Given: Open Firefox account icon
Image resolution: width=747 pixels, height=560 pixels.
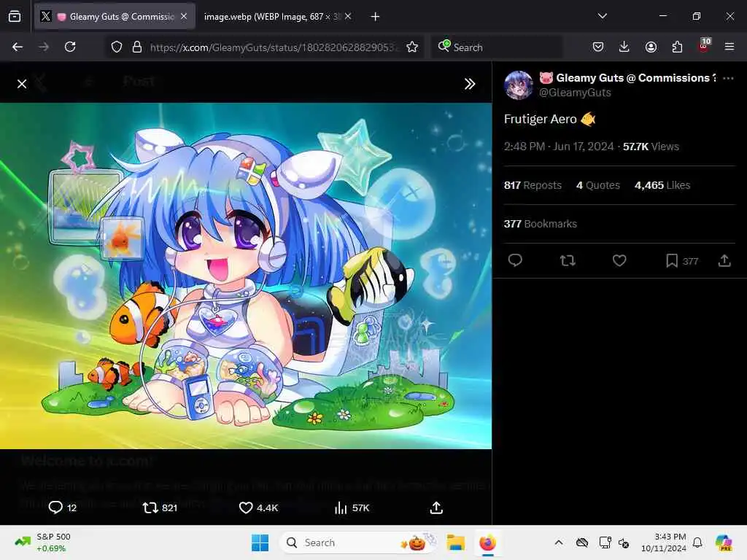Looking at the screenshot, I should point(651,47).
